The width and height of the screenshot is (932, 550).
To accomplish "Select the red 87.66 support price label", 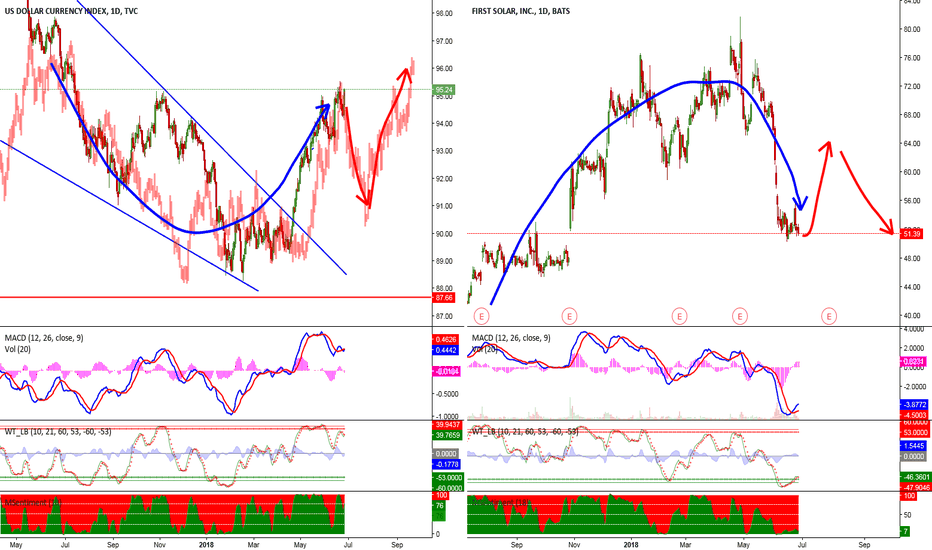I will pyautogui.click(x=444, y=297).
